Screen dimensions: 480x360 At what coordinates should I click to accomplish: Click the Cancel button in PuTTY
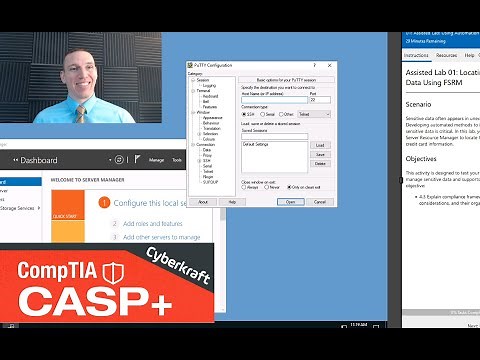(320, 202)
